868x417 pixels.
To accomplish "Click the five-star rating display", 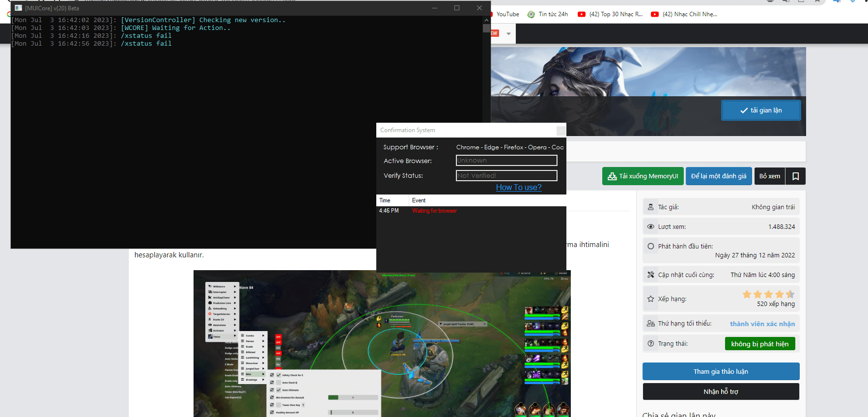I will click(x=768, y=294).
